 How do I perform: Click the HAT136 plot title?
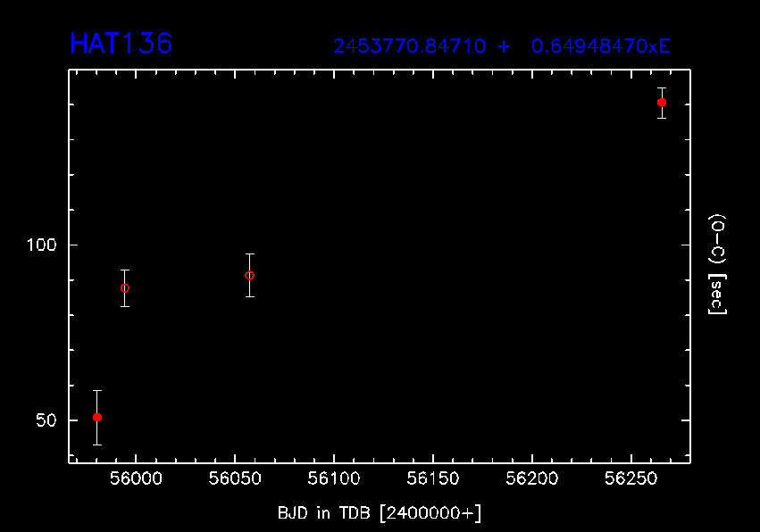121,44
